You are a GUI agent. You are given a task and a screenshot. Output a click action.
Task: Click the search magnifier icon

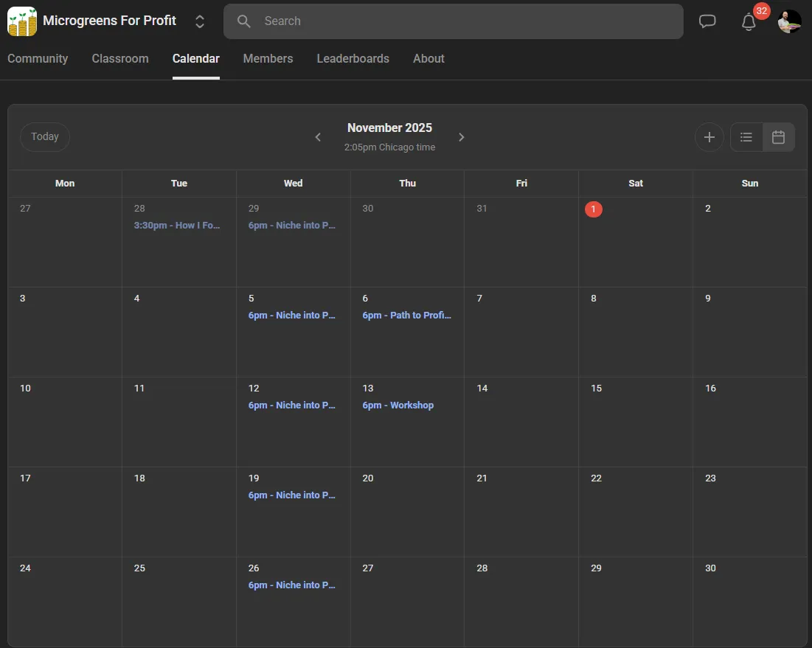[244, 21]
